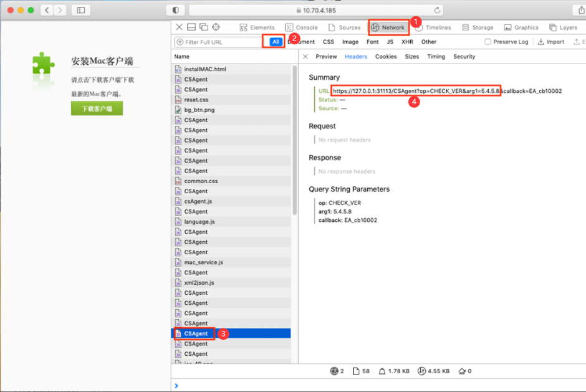Toggle the Safari sidebar
586x392 pixels.
[80, 10]
